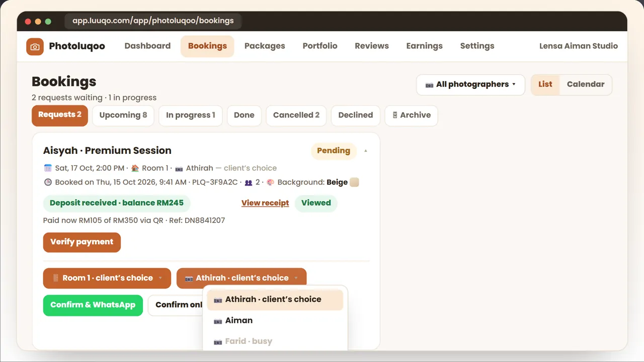Click the clock icon beside Booked on
Viewport: 644px width, 362px height.
tap(48, 182)
